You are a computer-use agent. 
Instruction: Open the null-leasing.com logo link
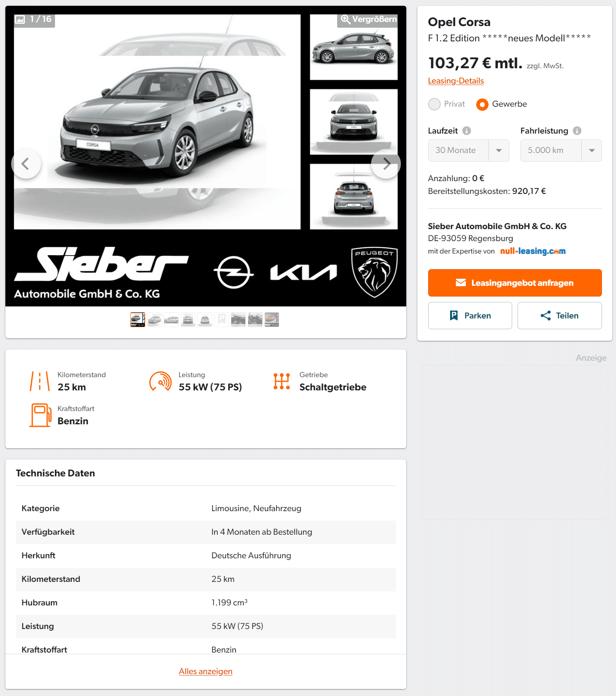point(533,251)
